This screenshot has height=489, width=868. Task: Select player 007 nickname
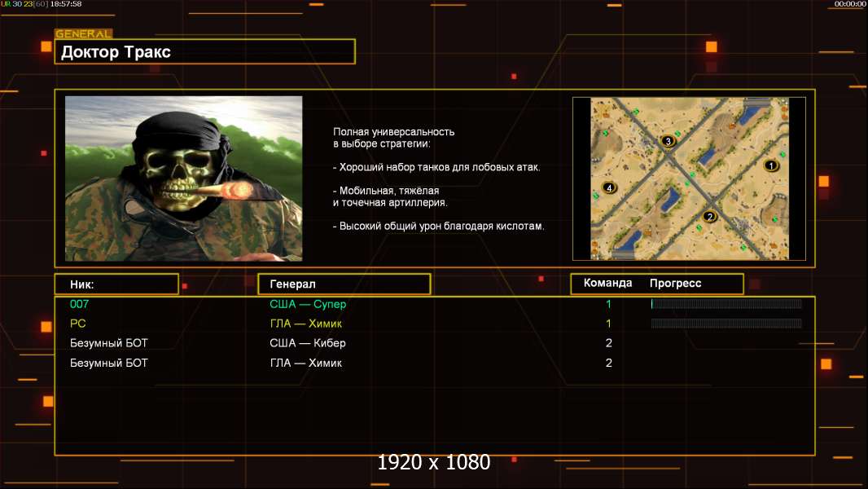[79, 303]
